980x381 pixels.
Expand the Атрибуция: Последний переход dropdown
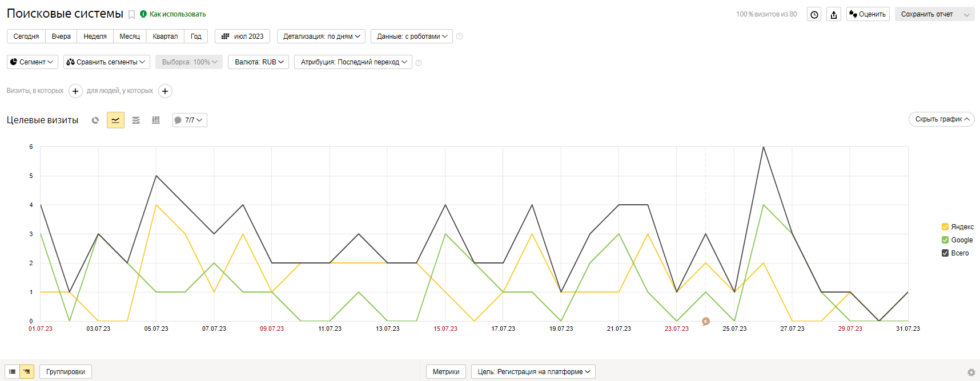point(353,62)
